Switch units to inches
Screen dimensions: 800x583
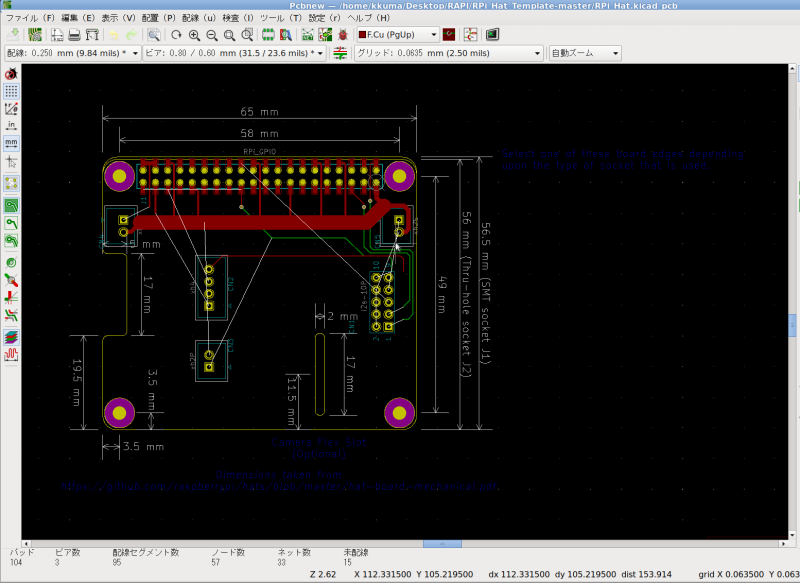(x=11, y=126)
